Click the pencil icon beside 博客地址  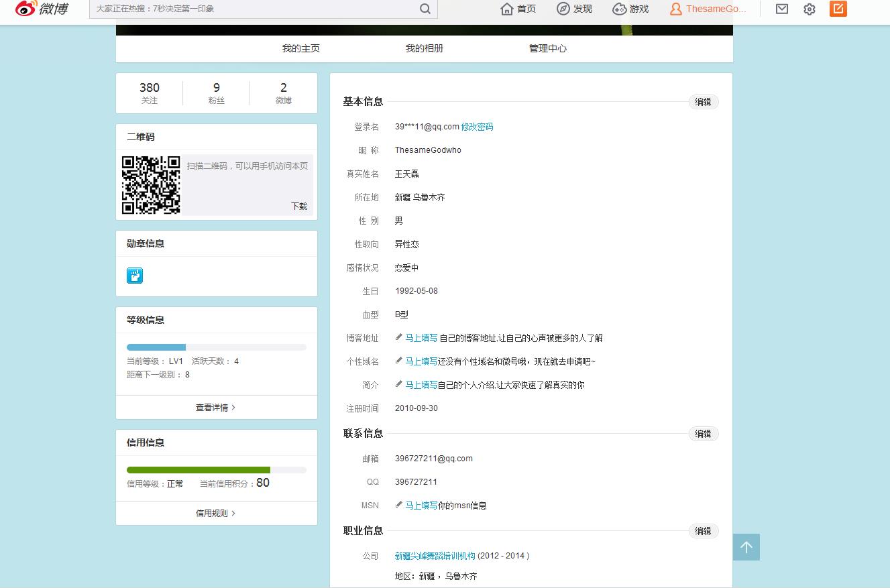(x=399, y=338)
